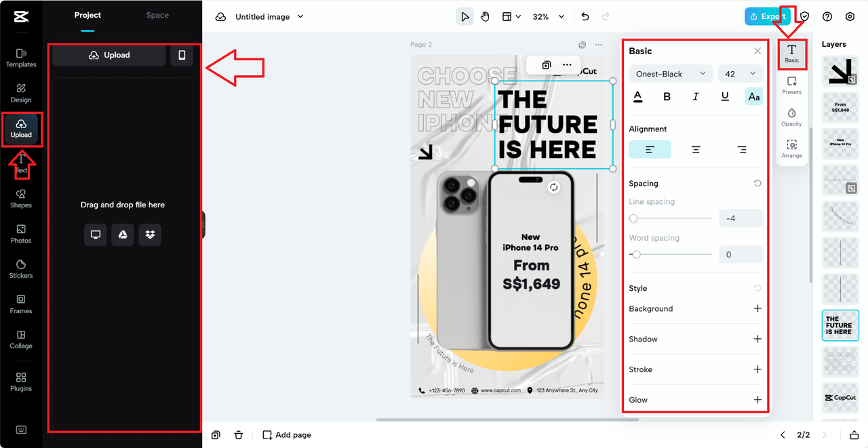Open the font size 42 dropdown

tap(741, 74)
